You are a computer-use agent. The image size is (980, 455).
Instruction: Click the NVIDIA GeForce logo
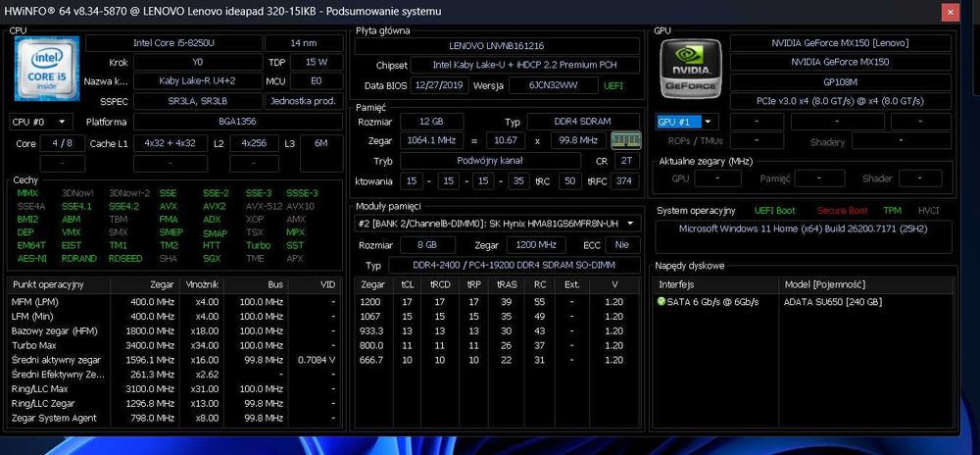click(x=691, y=68)
